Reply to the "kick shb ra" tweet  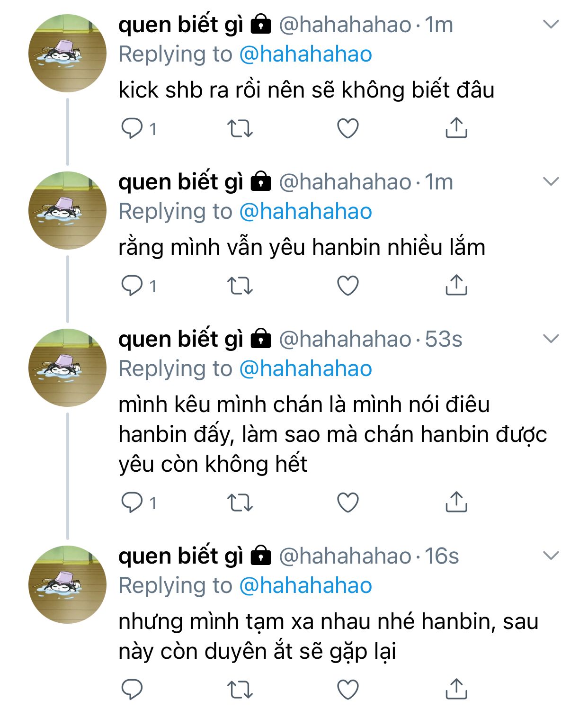[x=132, y=128]
